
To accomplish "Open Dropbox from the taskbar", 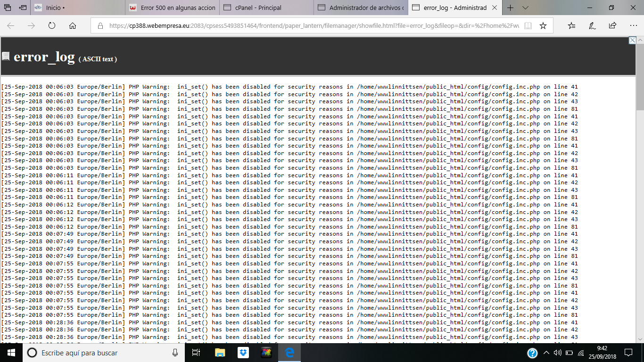I will (243, 353).
